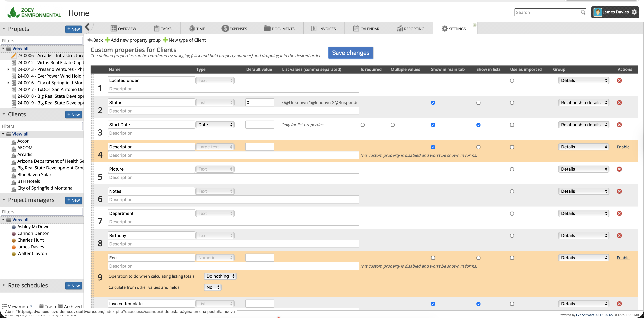Uncheck Show in main tab for Status
644x318 pixels.
[x=433, y=103]
